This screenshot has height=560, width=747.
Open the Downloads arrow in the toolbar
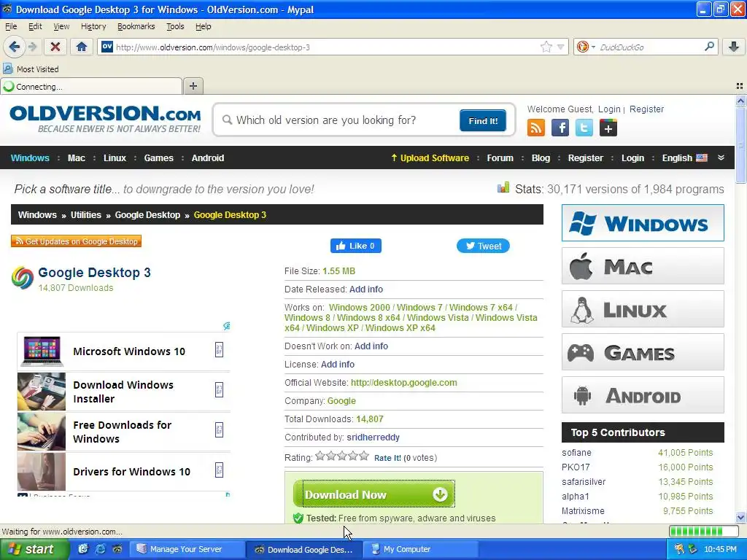point(734,47)
